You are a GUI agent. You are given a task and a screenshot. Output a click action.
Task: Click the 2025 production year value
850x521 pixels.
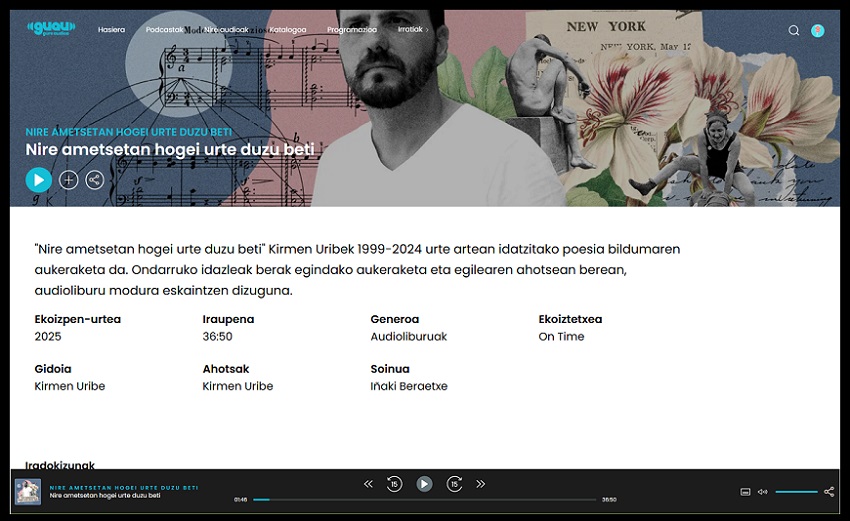click(48, 337)
